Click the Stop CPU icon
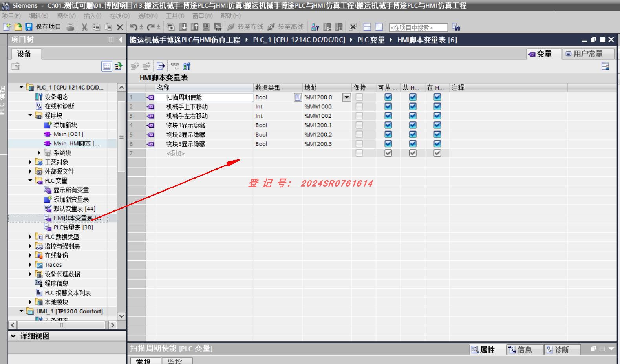The image size is (620, 364). point(339,27)
